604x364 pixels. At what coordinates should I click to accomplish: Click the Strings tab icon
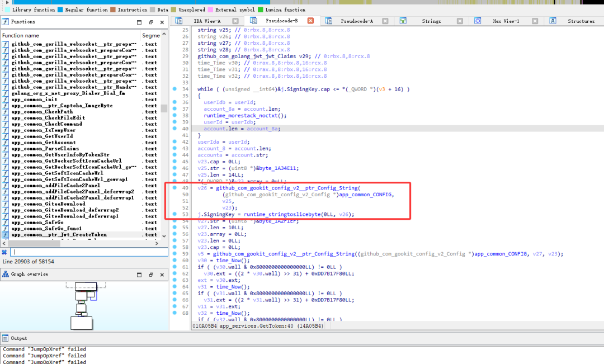click(x=403, y=21)
